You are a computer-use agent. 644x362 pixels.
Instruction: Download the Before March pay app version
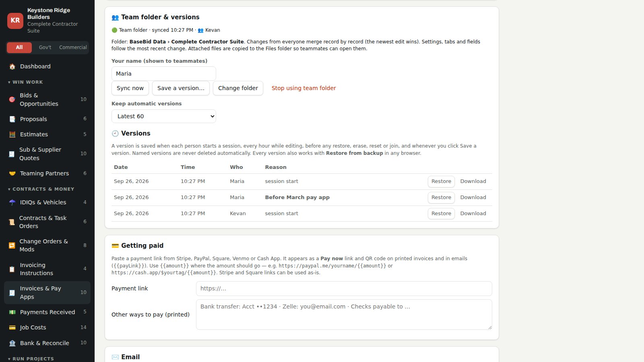pos(473,197)
